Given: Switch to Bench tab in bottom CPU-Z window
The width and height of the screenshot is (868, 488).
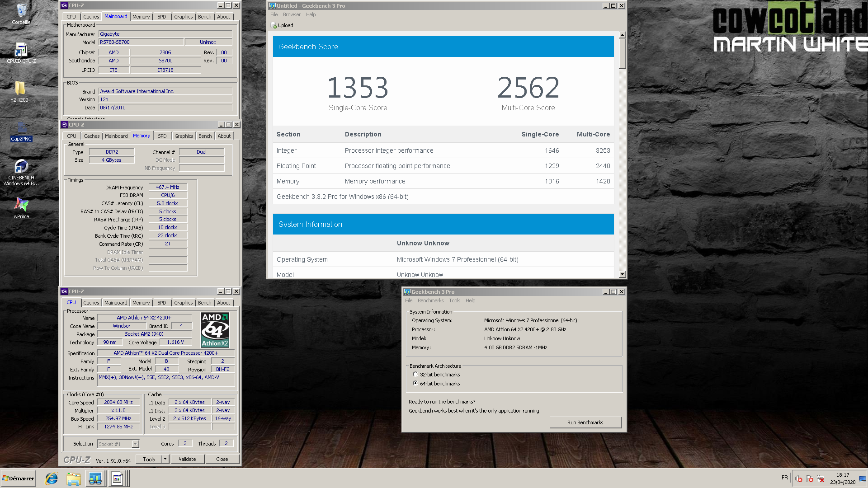Looking at the screenshot, I should point(204,303).
